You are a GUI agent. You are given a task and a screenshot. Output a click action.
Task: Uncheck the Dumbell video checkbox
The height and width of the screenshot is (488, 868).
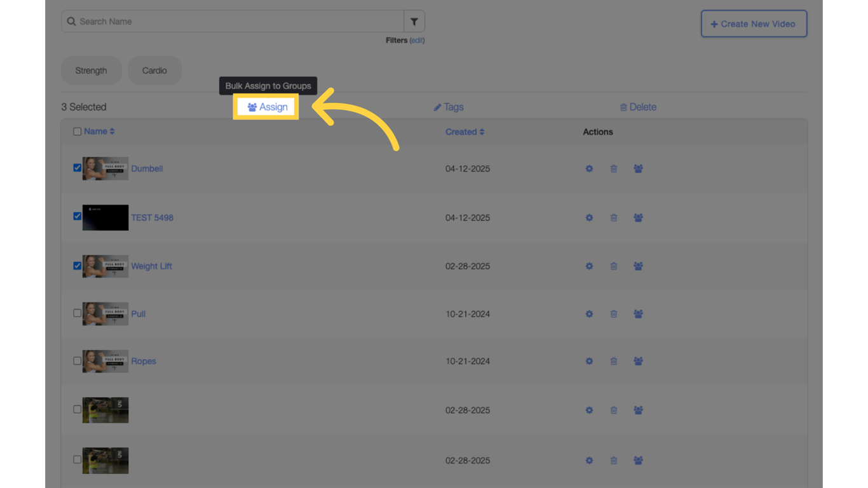tap(77, 168)
